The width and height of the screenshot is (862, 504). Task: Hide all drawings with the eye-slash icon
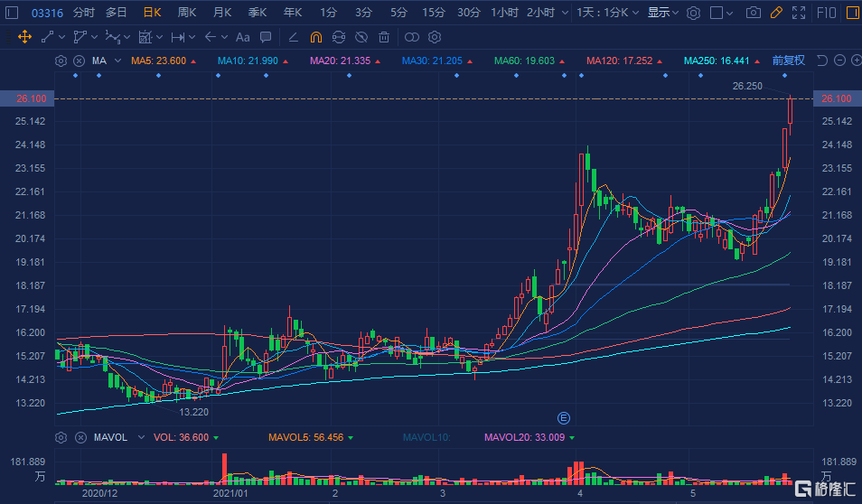click(x=361, y=37)
